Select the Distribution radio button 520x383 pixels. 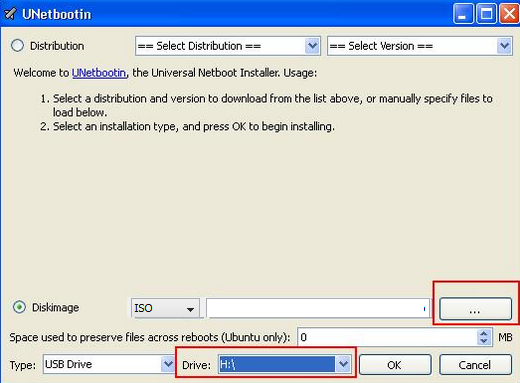click(17, 46)
